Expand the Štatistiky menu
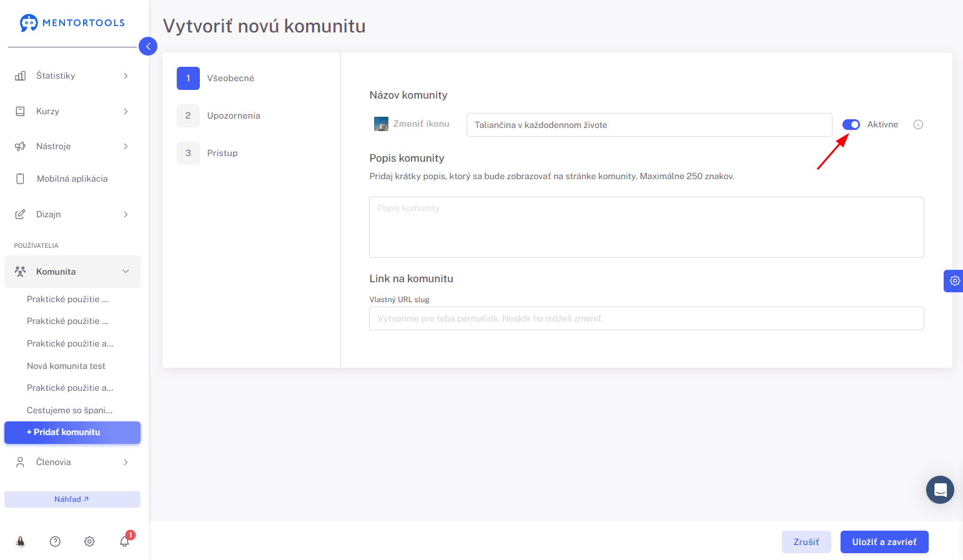Viewport: 963px width, 560px height. 72,76
